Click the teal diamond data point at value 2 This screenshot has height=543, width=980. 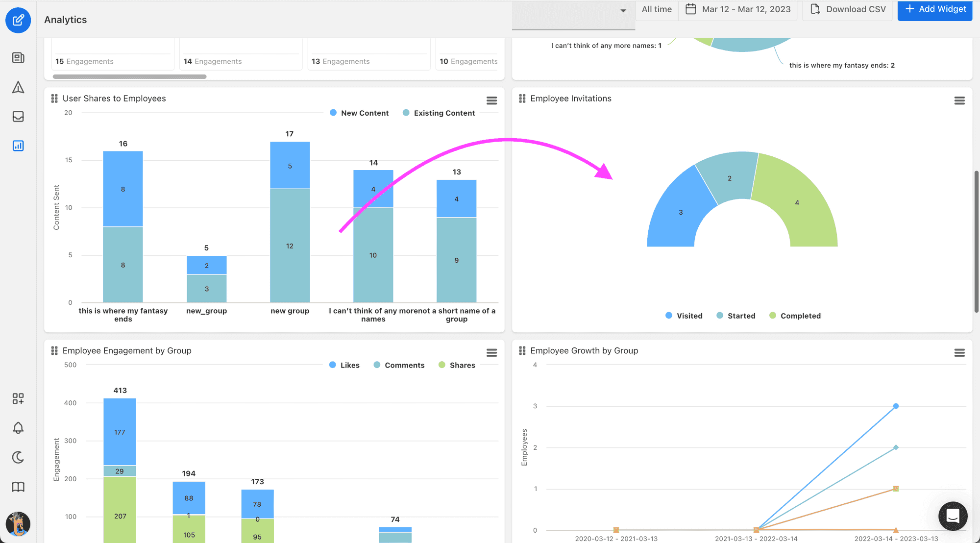896,447
